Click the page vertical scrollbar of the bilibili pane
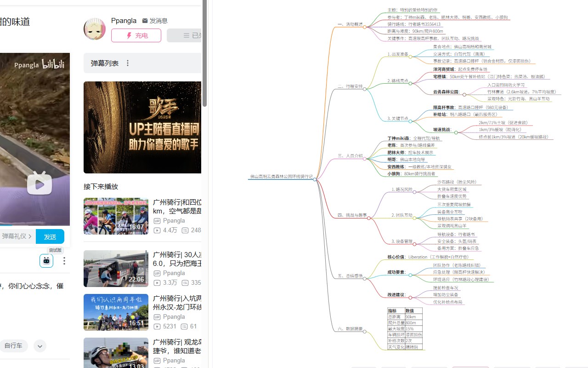Image resolution: width=588 pixels, height=368 pixels. click(205, 53)
